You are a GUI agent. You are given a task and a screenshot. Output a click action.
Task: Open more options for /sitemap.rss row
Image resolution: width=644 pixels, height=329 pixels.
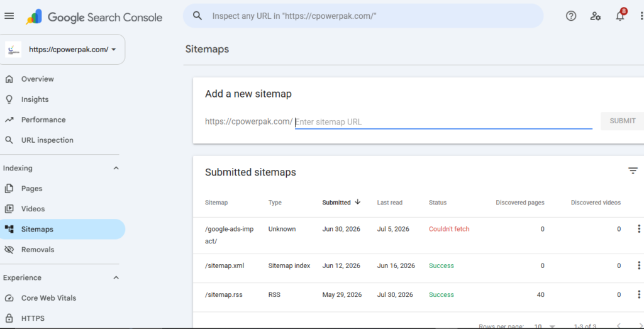[x=639, y=294]
